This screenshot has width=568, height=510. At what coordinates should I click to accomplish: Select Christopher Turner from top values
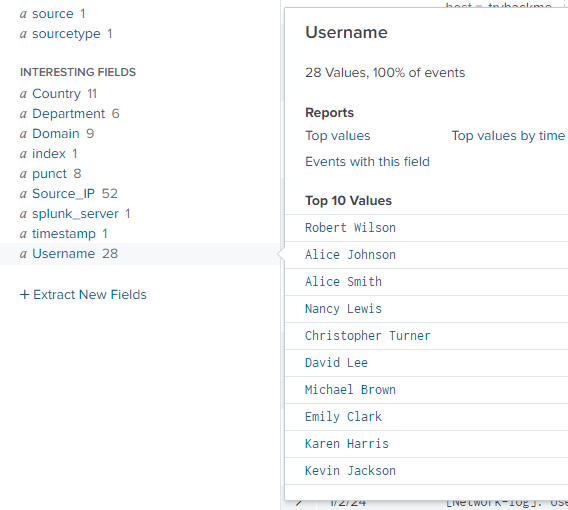[368, 336]
